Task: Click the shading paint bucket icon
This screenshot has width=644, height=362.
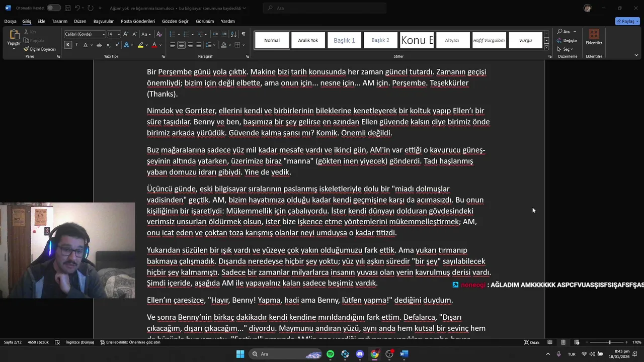Action: click(223, 45)
